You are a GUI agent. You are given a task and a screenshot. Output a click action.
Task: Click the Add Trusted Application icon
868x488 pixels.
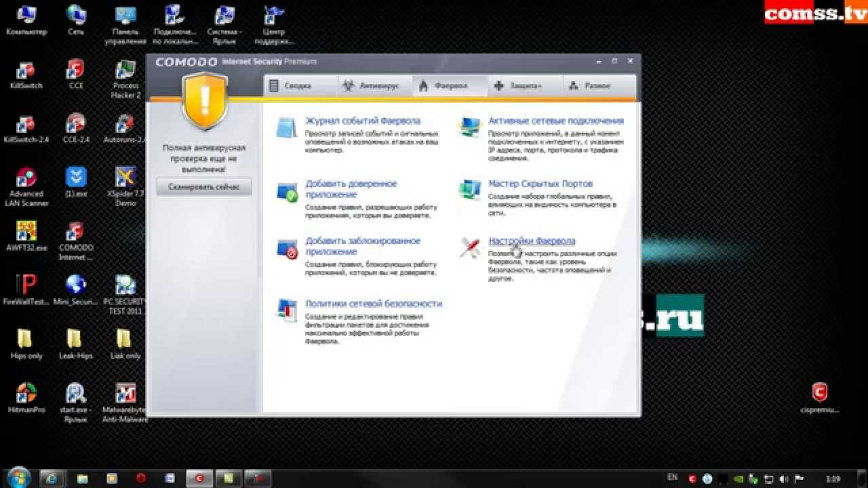point(288,192)
